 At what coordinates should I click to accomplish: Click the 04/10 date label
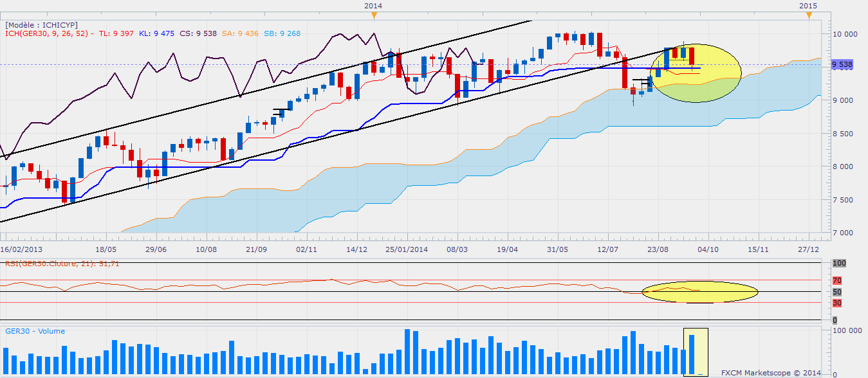[708, 248]
